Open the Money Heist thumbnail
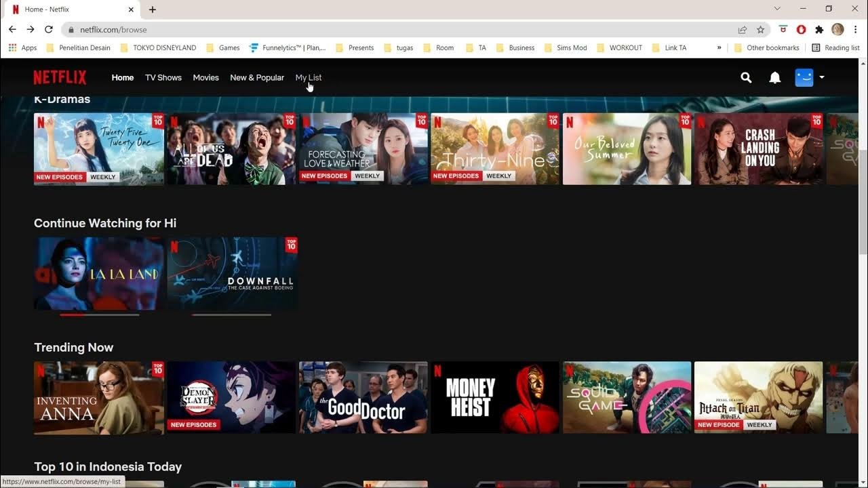868x488 pixels. pos(495,398)
